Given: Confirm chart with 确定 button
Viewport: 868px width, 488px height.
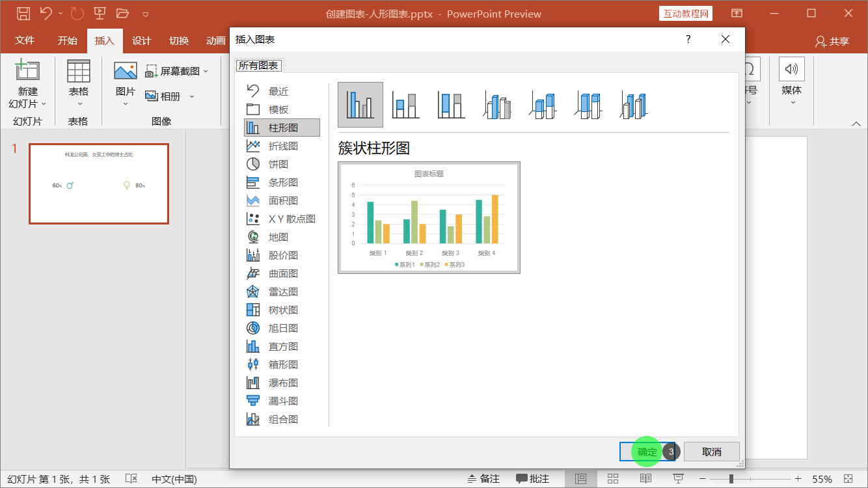Looking at the screenshot, I should click(647, 452).
